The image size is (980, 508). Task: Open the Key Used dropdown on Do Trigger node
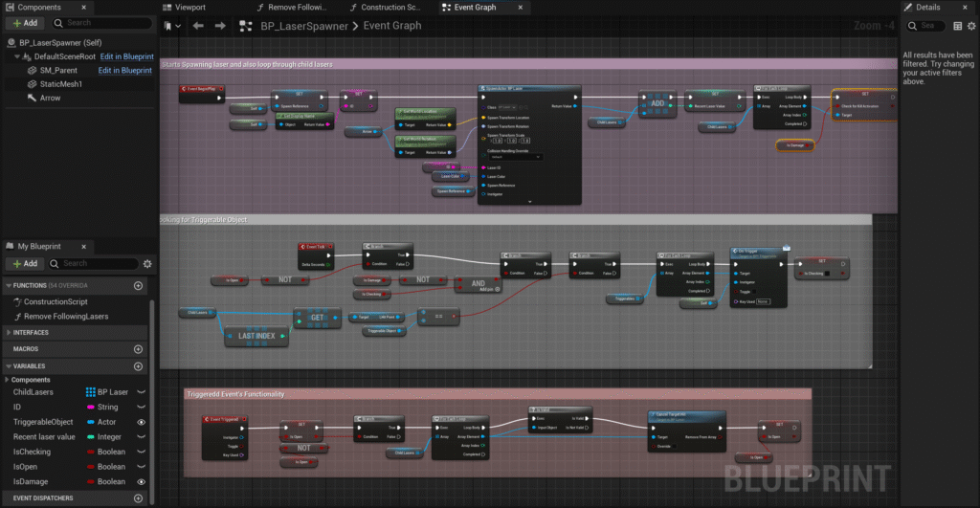point(763,301)
